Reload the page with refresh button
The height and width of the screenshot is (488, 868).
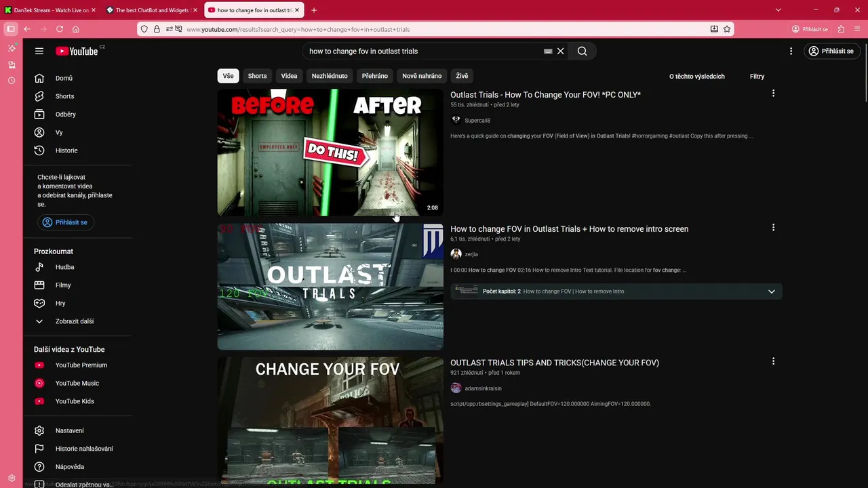60,29
